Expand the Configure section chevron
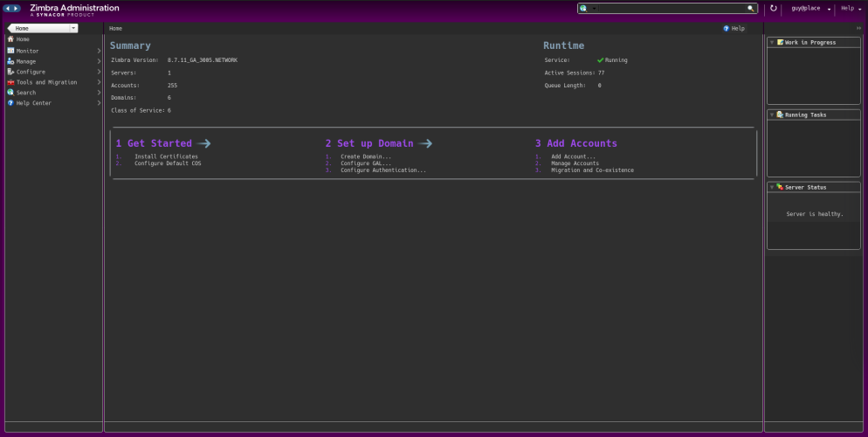Viewport: 868px width, 437px height. tap(99, 72)
